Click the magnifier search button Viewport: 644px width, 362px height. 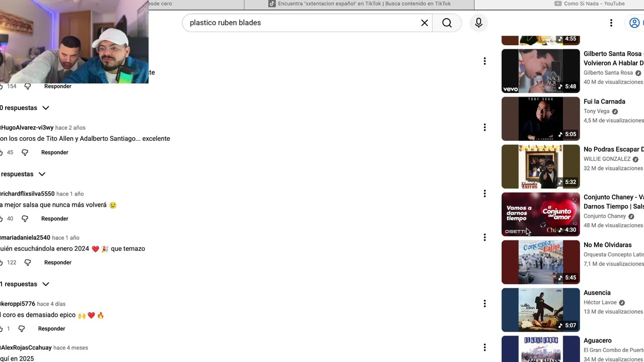(x=447, y=23)
